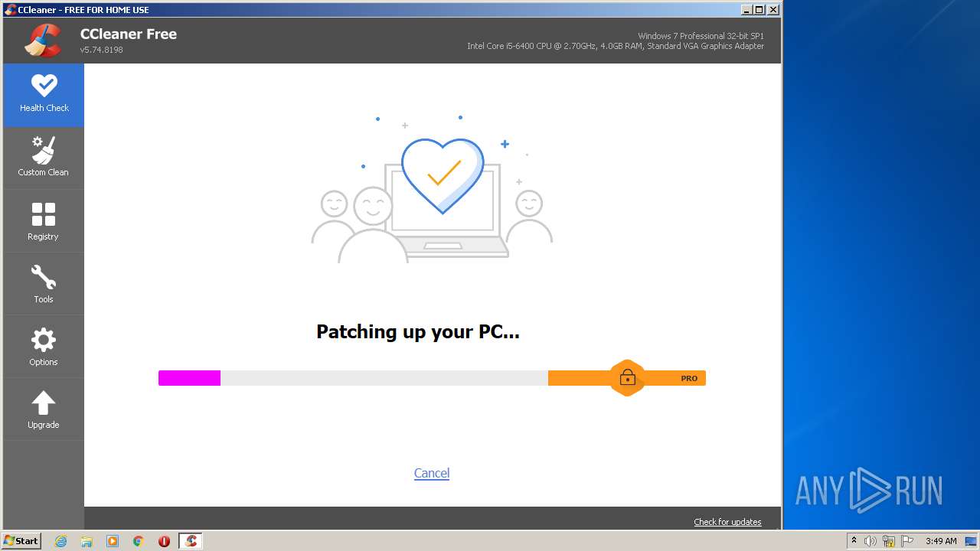Select CCleaner taskbar button
Screen dimensions: 980x551
point(191,541)
